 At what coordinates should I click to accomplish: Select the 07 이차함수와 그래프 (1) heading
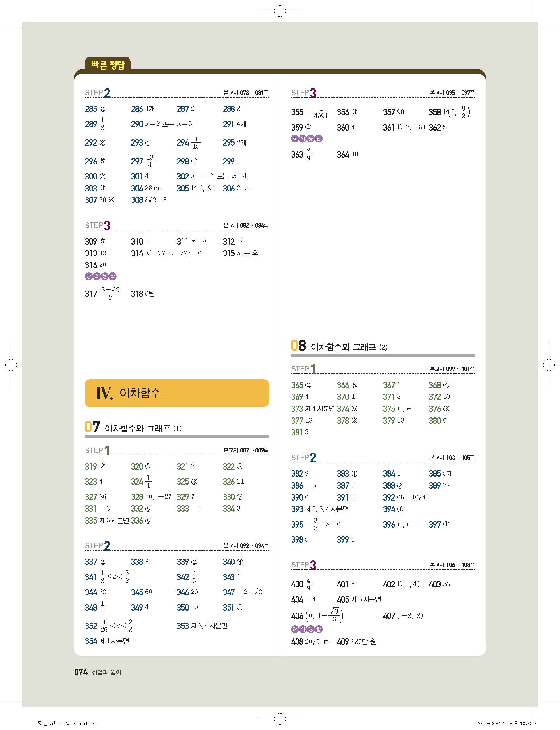[133, 427]
